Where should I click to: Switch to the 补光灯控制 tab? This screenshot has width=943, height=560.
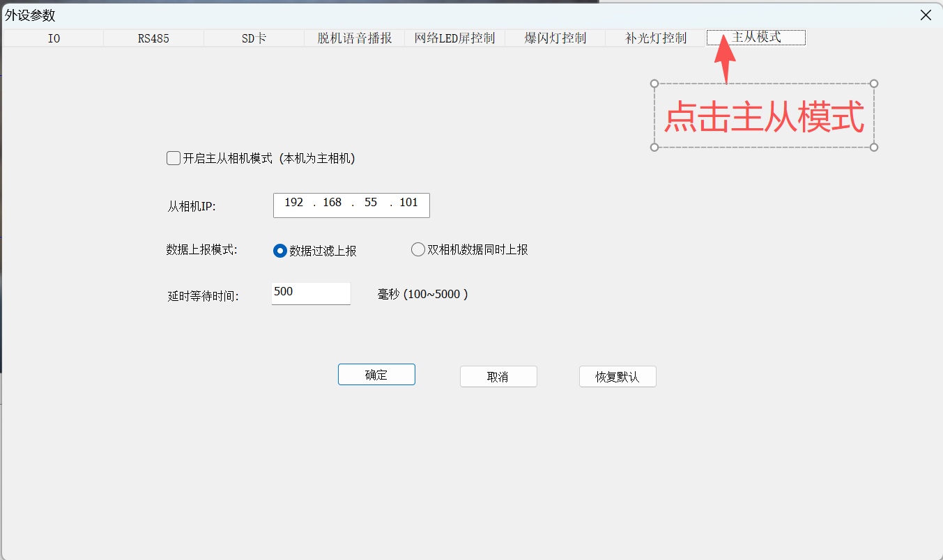655,38
